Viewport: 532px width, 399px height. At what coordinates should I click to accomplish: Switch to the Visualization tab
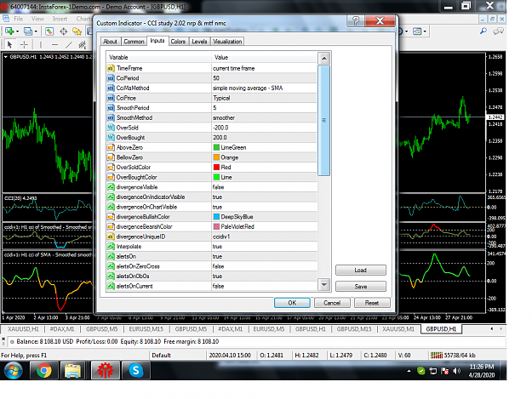point(227,42)
